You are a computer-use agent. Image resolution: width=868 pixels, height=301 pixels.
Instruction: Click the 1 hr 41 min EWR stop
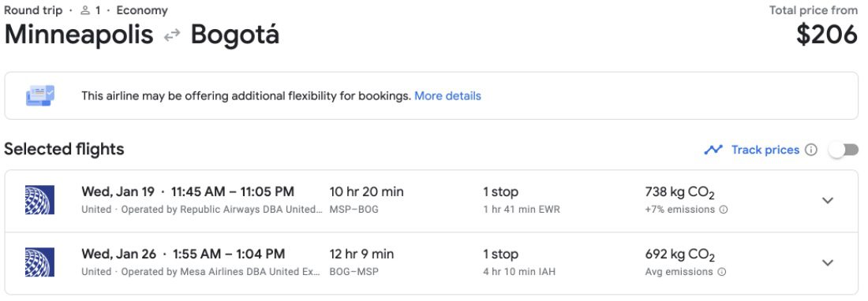tap(522, 210)
